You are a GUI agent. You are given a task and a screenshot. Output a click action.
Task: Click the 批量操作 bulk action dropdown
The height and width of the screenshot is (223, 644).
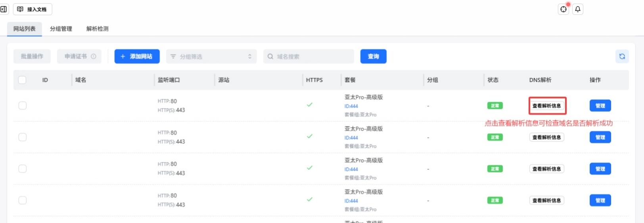click(32, 56)
